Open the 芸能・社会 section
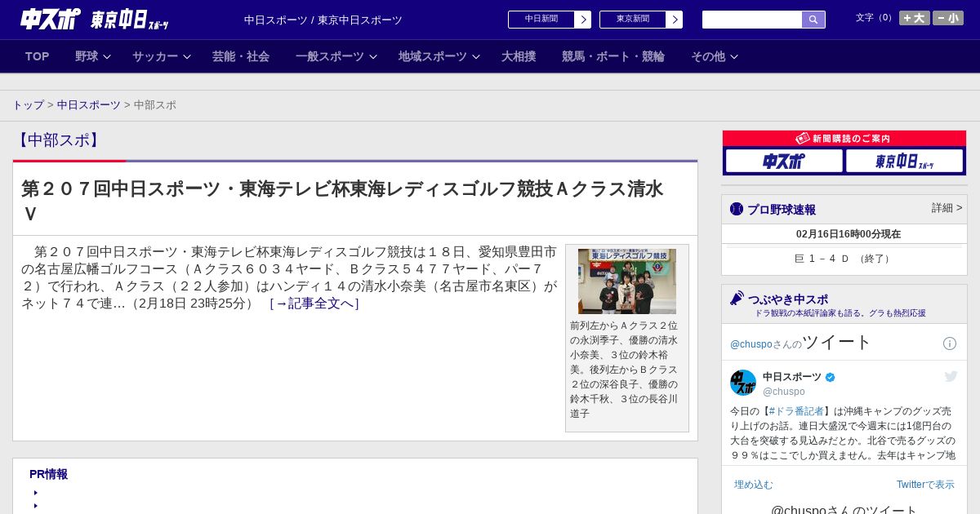The width and height of the screenshot is (980, 514). click(x=241, y=56)
